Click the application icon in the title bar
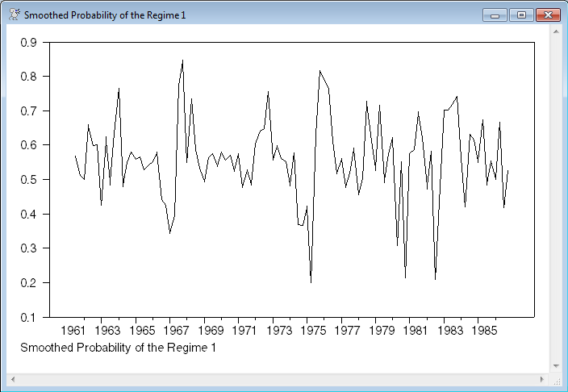 pos(14,15)
